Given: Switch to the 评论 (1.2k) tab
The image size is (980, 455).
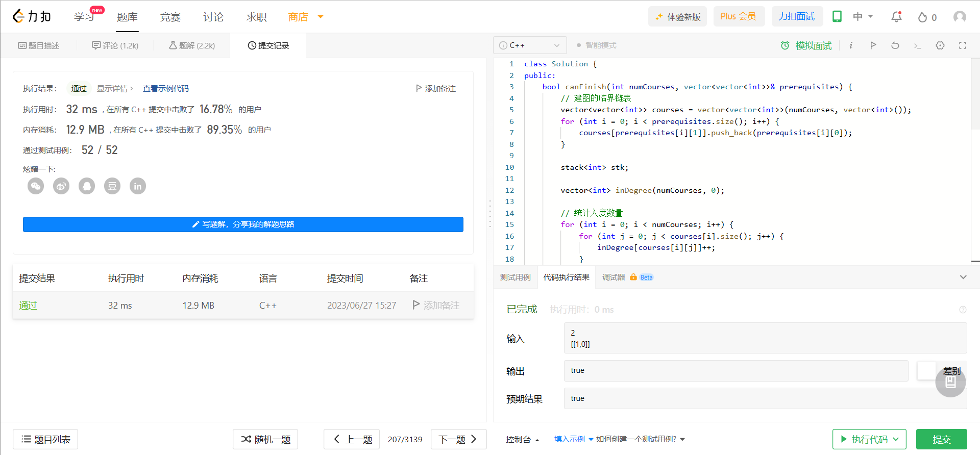Looking at the screenshot, I should point(115,45).
